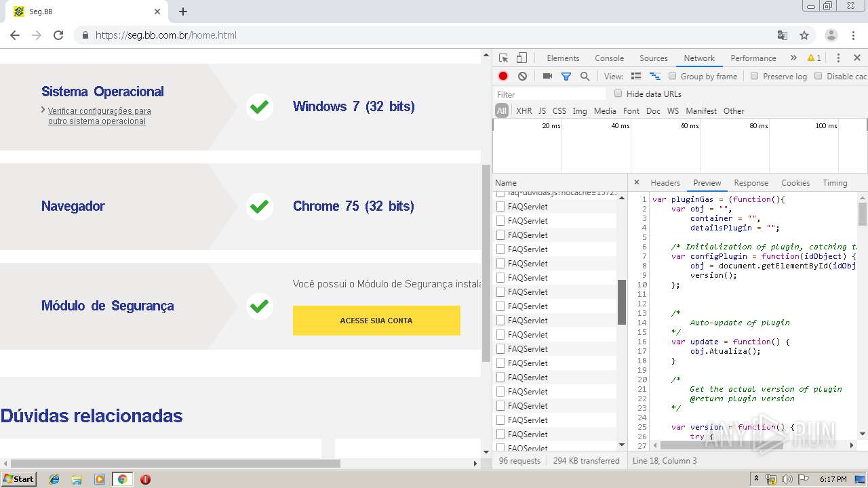Open Windows Explorer folder from taskbar
Viewport: 868px width, 488px height.
pyautogui.click(x=77, y=479)
